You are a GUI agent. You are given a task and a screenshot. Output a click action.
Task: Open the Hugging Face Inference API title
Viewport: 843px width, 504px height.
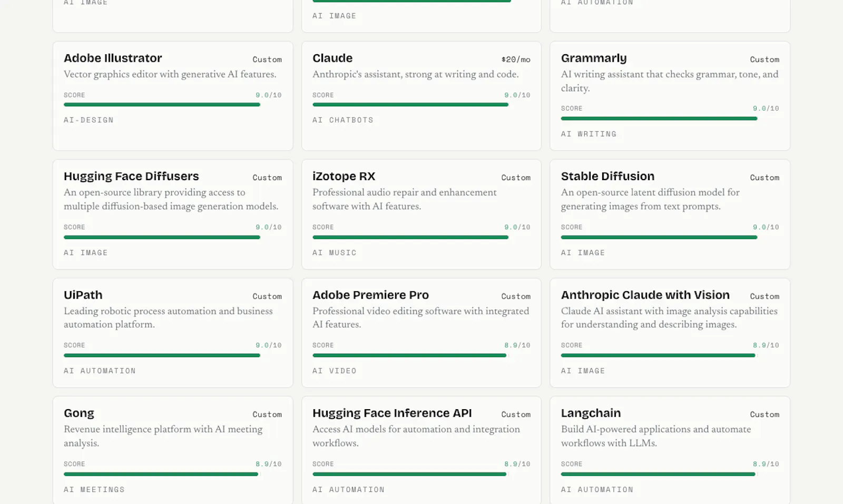pyautogui.click(x=392, y=413)
